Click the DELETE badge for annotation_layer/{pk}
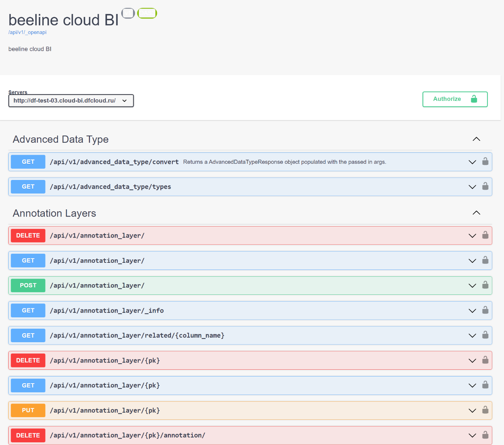 [28, 360]
